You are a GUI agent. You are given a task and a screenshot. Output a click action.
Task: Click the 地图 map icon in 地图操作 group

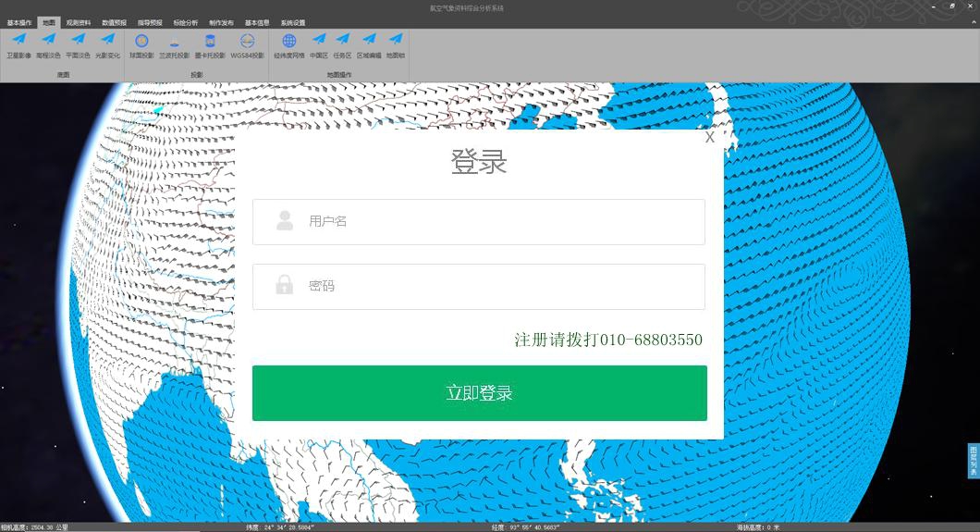tap(396, 45)
